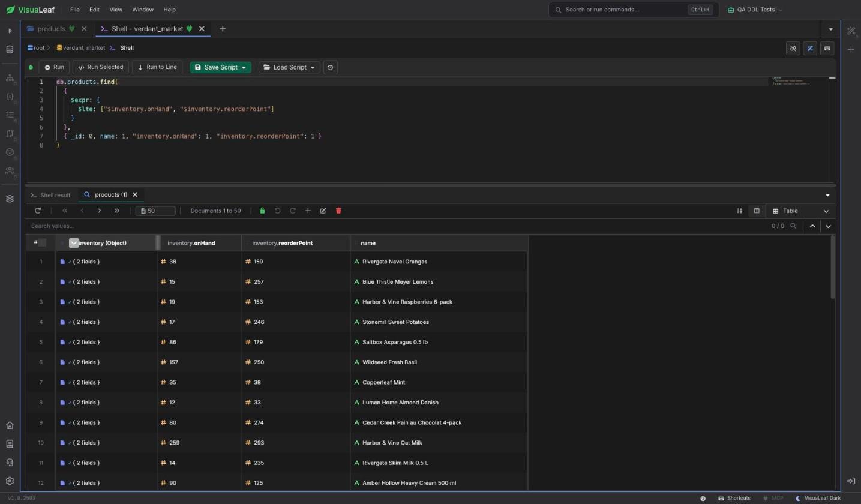Jump to the last page of results

click(x=116, y=211)
